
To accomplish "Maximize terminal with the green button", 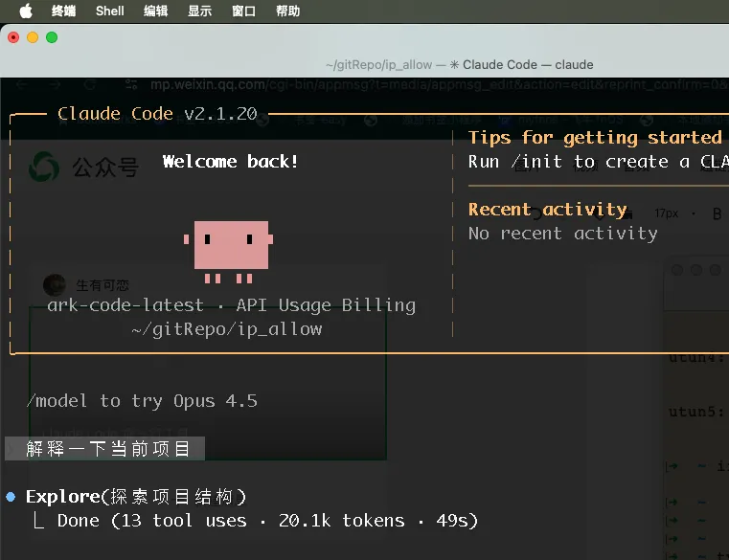I will pyautogui.click(x=52, y=37).
